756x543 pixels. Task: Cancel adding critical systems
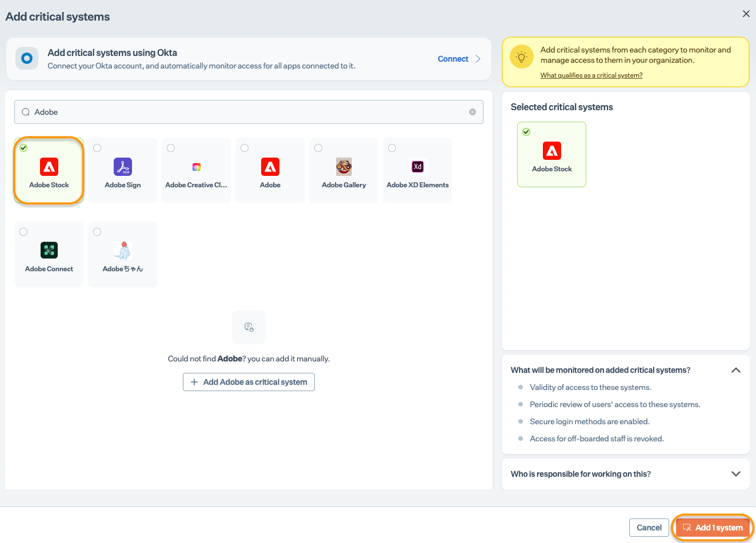tap(649, 528)
